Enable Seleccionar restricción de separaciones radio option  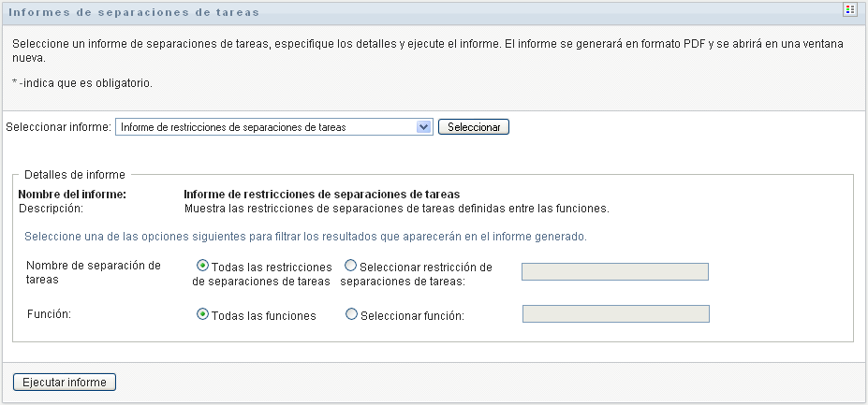click(351, 266)
